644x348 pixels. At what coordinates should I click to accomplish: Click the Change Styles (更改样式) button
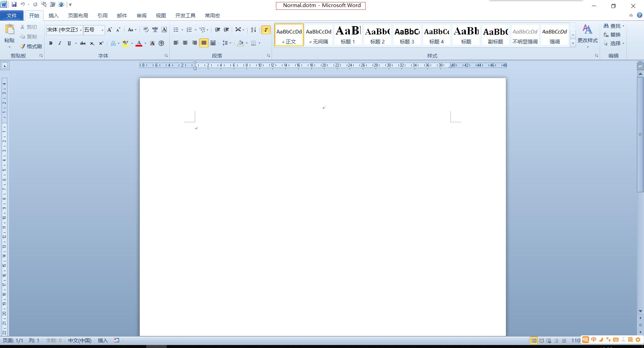click(x=587, y=35)
